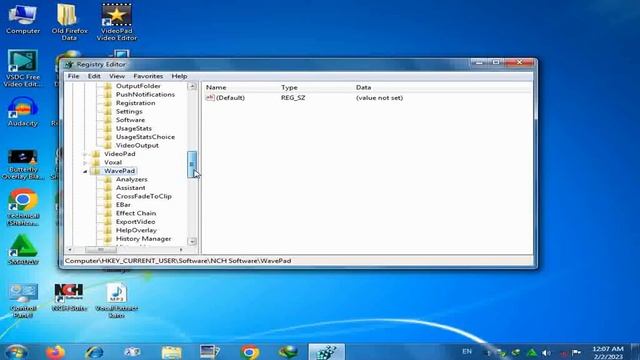Click the (Default) value string icon

tap(210, 98)
